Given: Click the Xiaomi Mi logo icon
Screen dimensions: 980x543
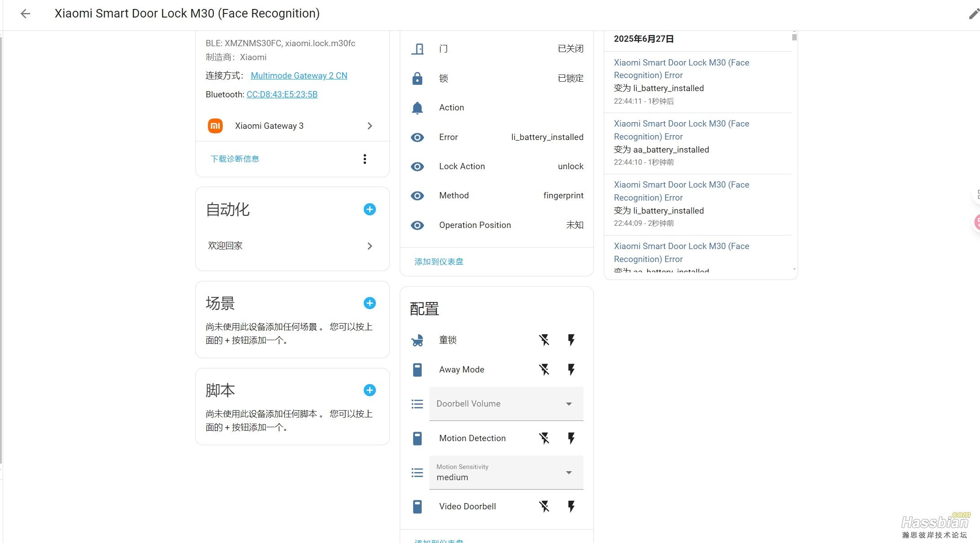Looking at the screenshot, I should (x=216, y=126).
